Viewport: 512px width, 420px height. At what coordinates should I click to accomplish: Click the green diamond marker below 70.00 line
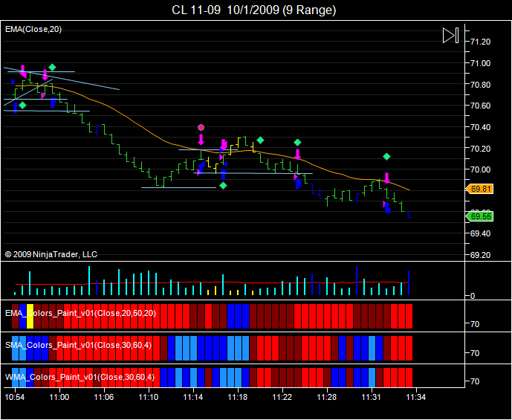[x=223, y=186]
